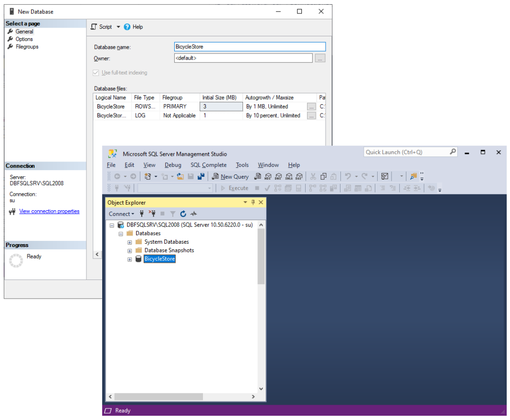510x420 pixels.
Task: Click the Disconnect plug icon in Object Explorer
Action: [x=152, y=214]
